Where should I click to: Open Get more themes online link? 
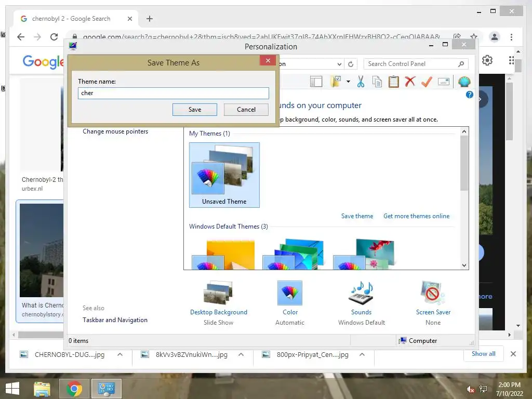click(416, 216)
